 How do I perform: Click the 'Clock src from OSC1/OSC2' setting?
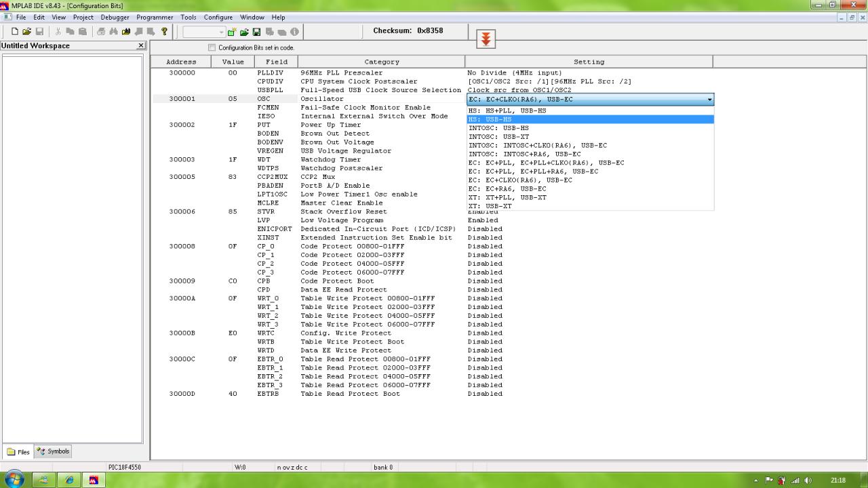pos(519,90)
